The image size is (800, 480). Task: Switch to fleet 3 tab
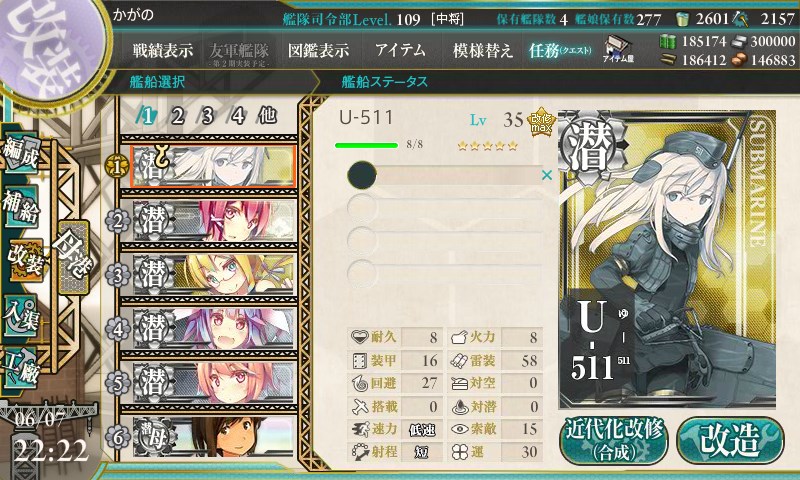tap(207, 116)
